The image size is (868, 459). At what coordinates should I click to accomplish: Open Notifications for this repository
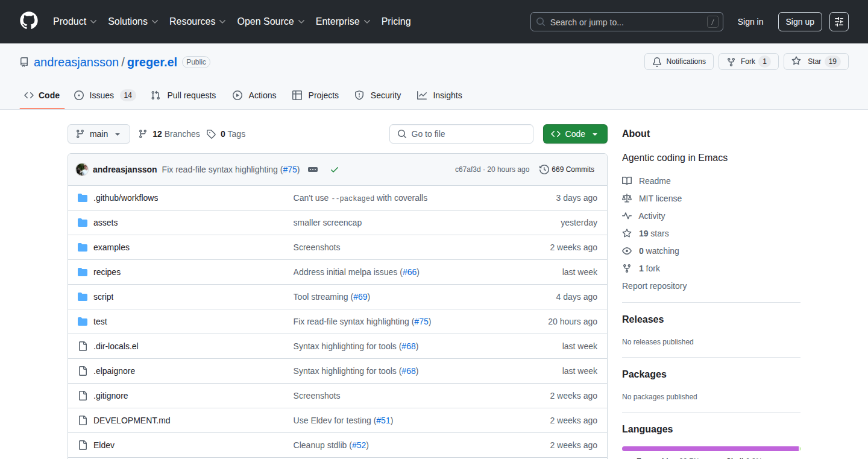coord(679,62)
